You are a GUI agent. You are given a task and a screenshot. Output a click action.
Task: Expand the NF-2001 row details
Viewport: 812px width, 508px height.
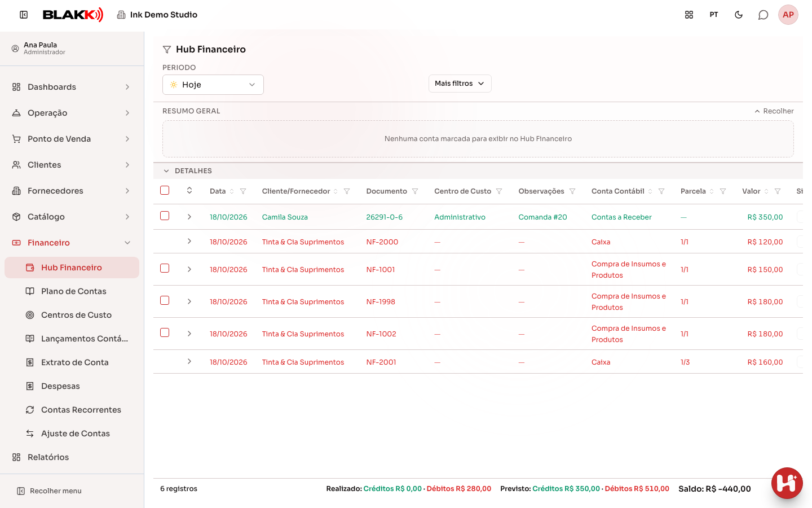189,361
